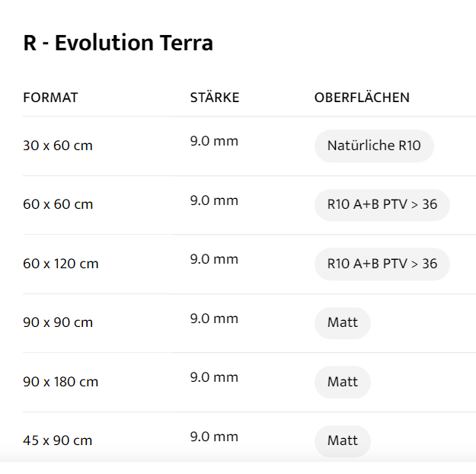Click the OBERFLÄCHEN column header
Image resolution: width=476 pixels, height=474 pixels.
[x=362, y=98]
